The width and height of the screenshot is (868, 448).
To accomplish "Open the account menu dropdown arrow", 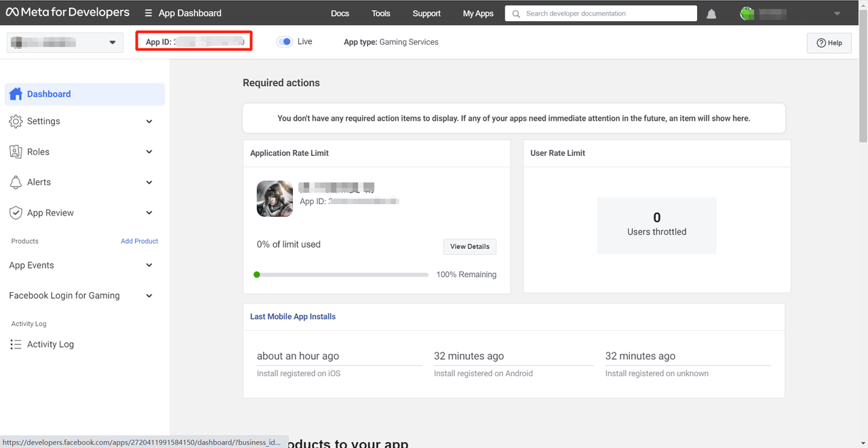I will (x=837, y=14).
